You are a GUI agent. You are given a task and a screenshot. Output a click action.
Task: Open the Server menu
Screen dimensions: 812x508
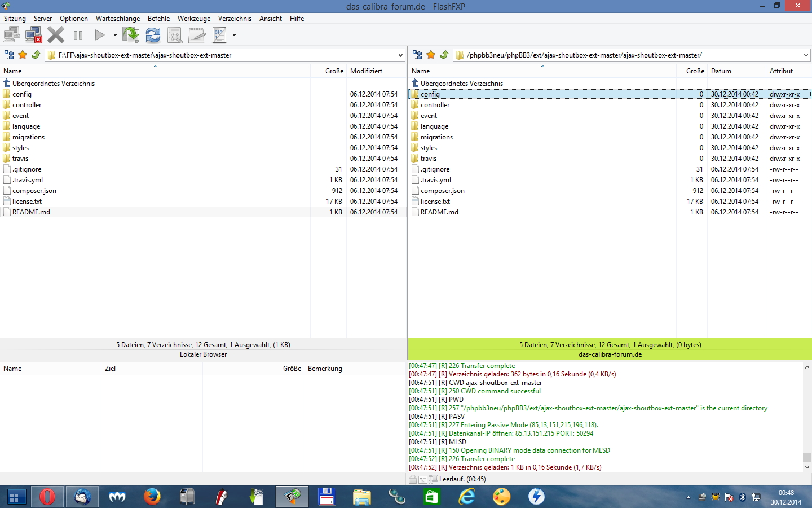pos(43,19)
